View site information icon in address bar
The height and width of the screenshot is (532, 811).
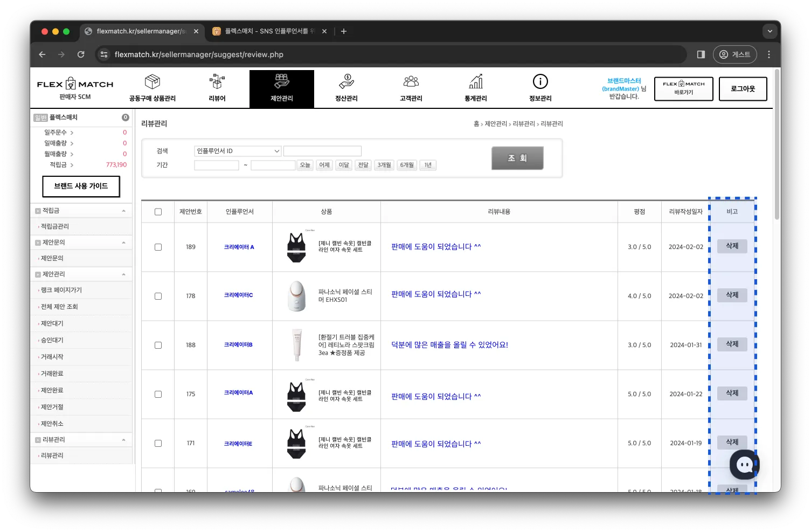(105, 54)
